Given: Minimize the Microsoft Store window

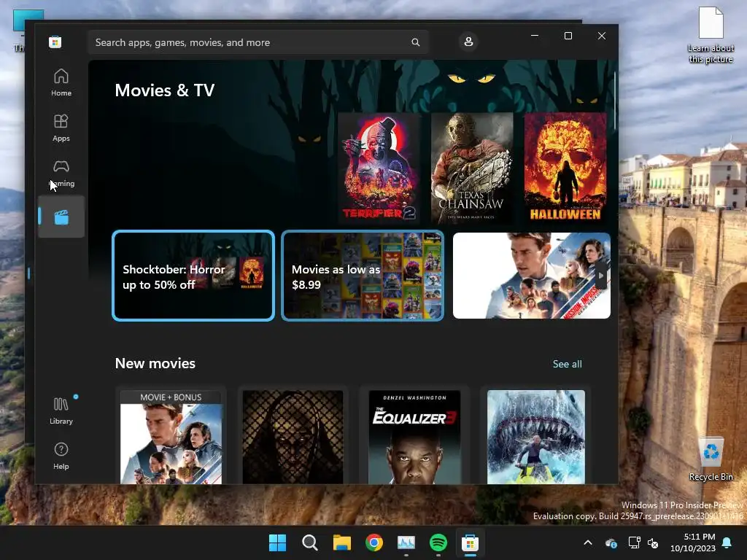Looking at the screenshot, I should click(x=535, y=36).
